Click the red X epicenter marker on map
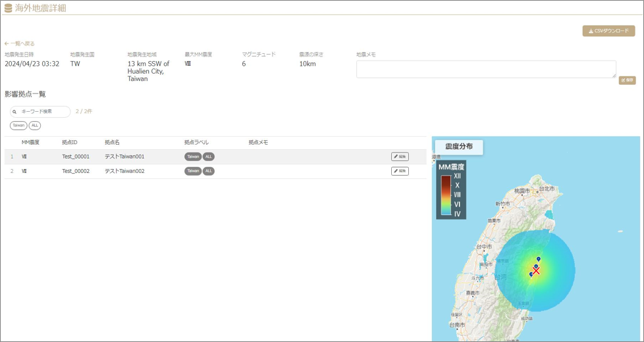The width and height of the screenshot is (644, 342). tap(536, 271)
